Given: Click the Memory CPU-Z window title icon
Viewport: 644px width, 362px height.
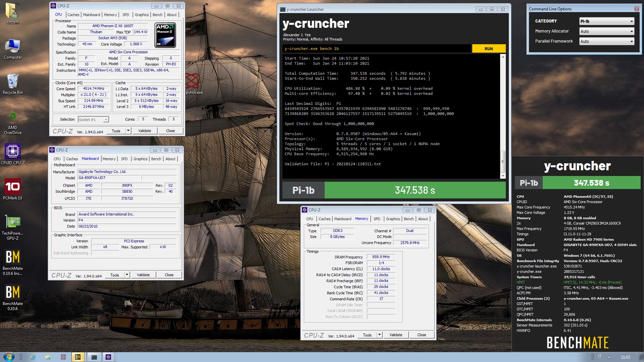Looking at the screenshot, I should [x=305, y=210].
